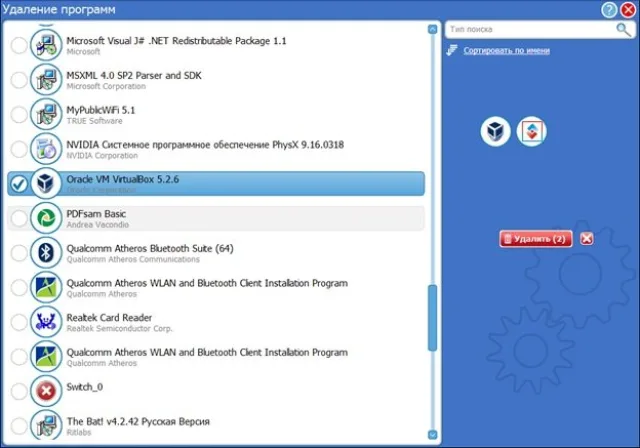The width and height of the screenshot is (640, 448).
Task: Click the scroll up arrow of program list
Action: coord(432,29)
